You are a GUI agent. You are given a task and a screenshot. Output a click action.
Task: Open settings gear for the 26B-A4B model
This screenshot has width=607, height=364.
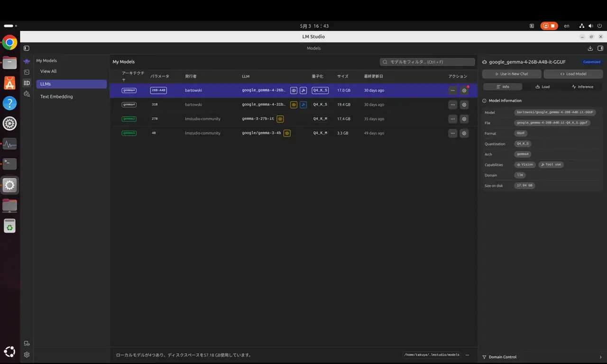pos(464,91)
